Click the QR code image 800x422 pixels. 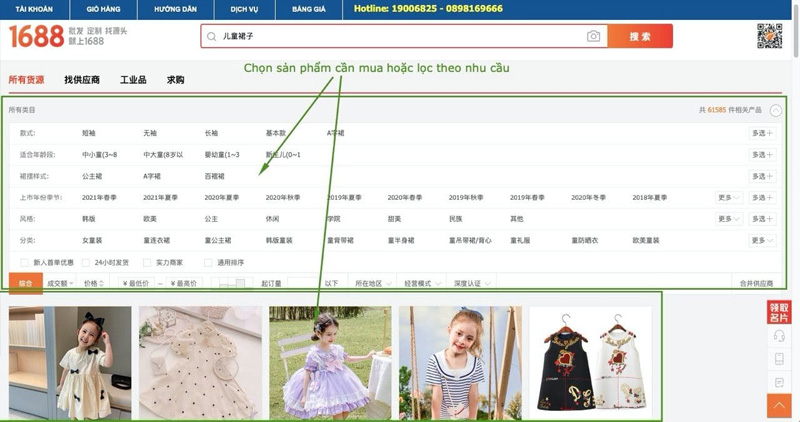tap(769, 36)
